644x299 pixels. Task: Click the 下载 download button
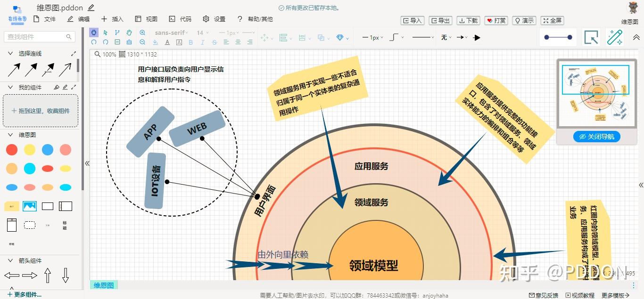pyautogui.click(x=469, y=20)
